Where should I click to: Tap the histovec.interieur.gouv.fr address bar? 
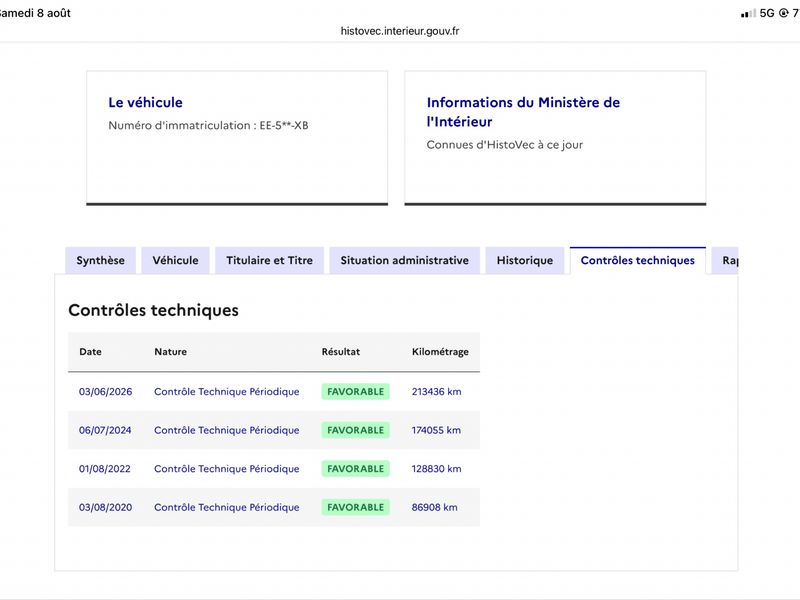(400, 31)
